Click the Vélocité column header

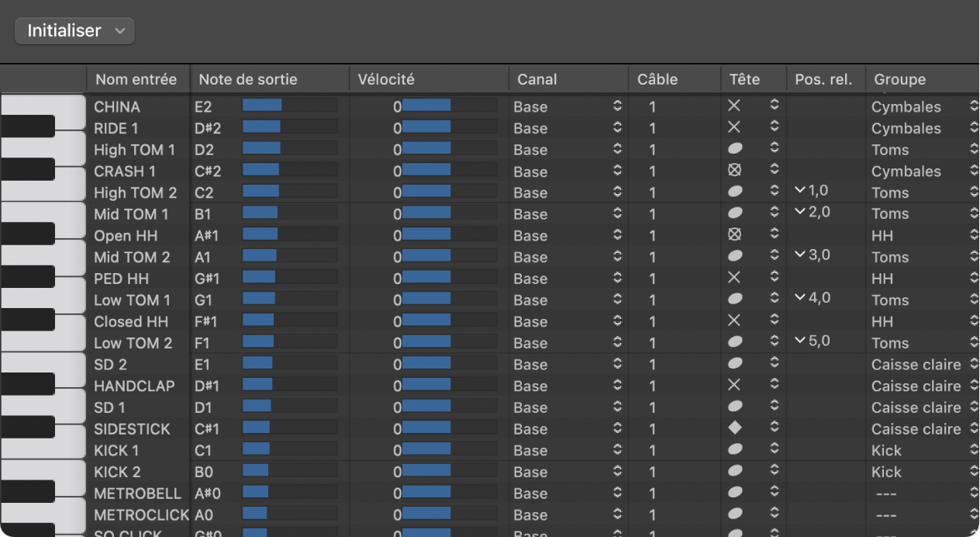[x=385, y=79]
